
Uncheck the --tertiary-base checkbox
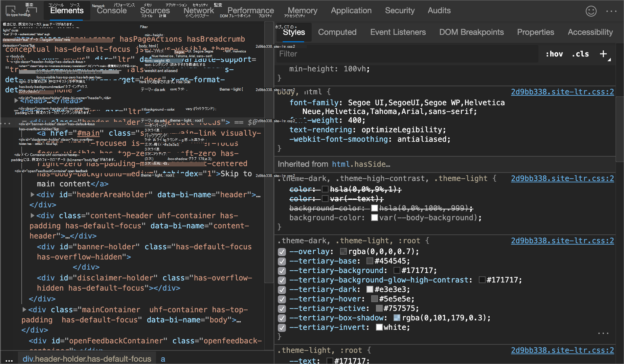282,261
